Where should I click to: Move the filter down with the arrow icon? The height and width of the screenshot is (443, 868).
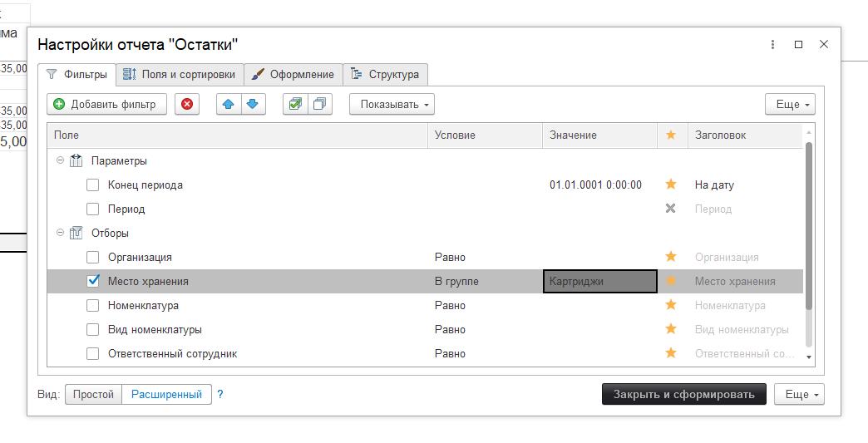(x=253, y=104)
